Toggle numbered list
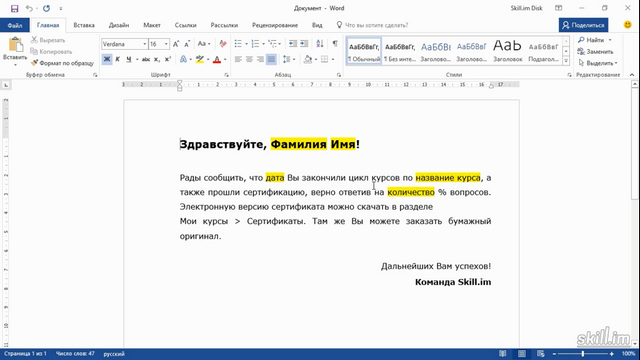Screen dimensions: 640x360 tap(256, 44)
